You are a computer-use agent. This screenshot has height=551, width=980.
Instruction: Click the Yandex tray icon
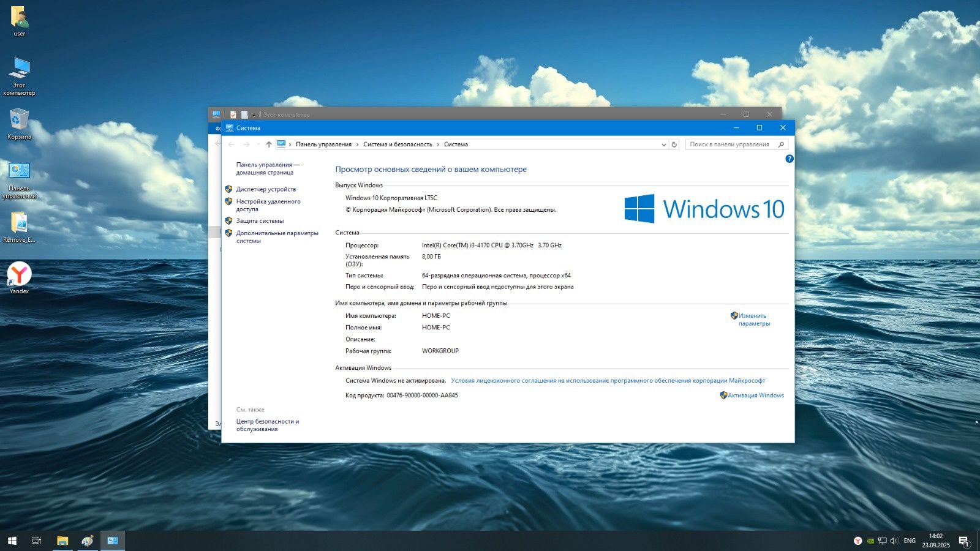(x=858, y=541)
